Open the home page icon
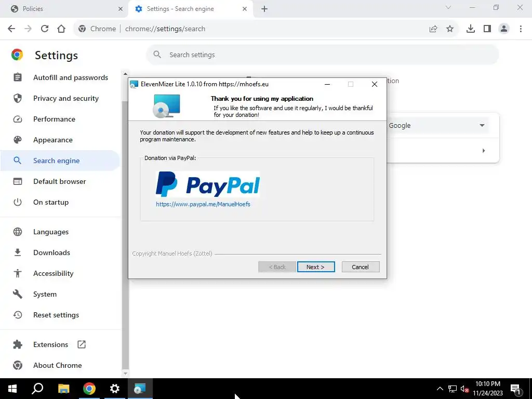532x399 pixels. tap(61, 29)
